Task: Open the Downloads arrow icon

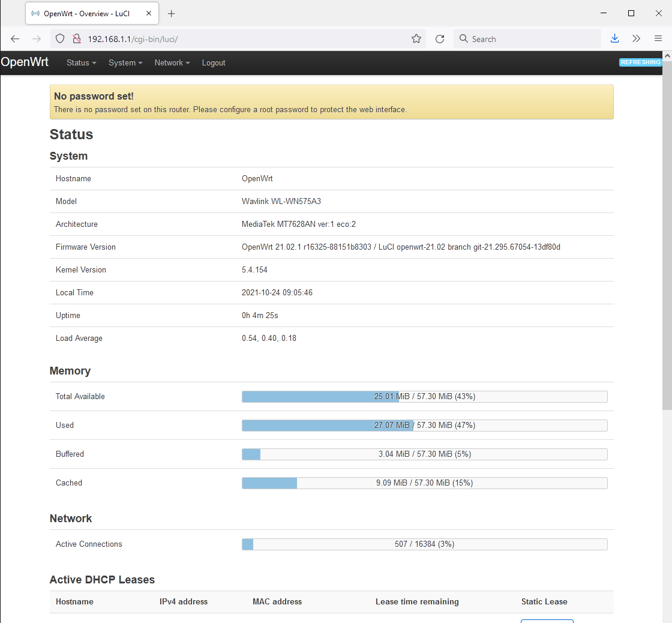Action: pos(614,38)
